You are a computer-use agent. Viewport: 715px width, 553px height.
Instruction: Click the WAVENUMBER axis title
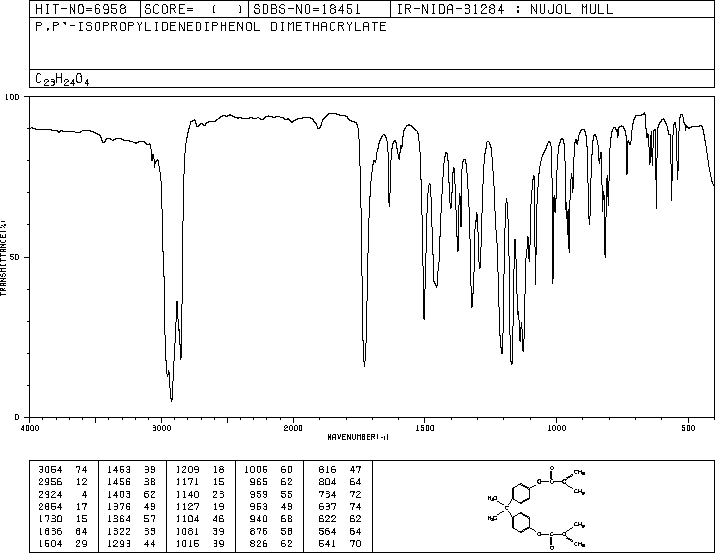coord(358,437)
